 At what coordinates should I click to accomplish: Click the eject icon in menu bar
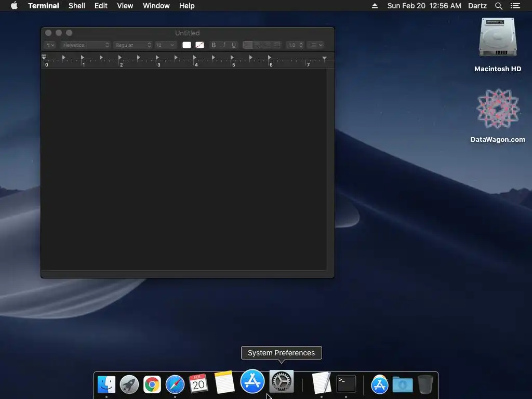point(375,6)
